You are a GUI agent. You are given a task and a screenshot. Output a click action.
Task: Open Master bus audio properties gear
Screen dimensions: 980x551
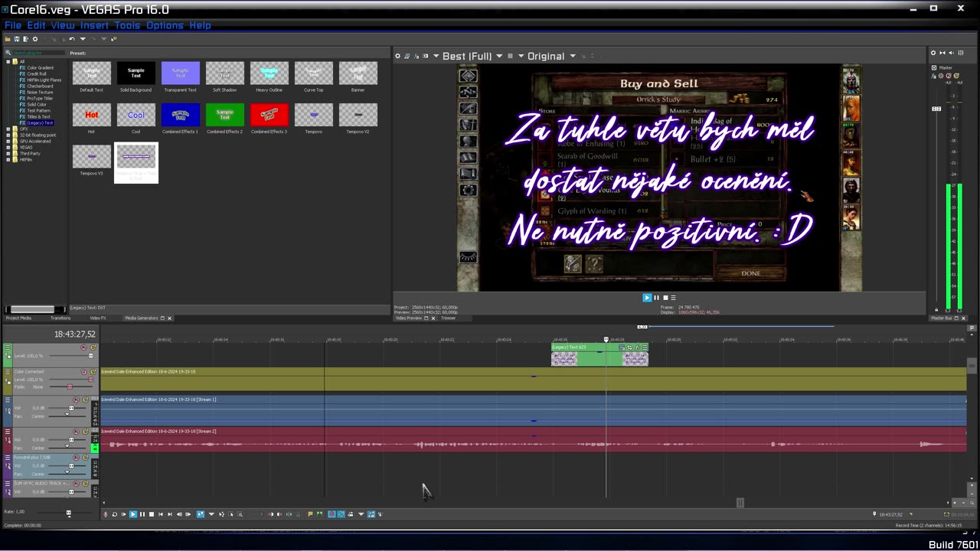(933, 53)
